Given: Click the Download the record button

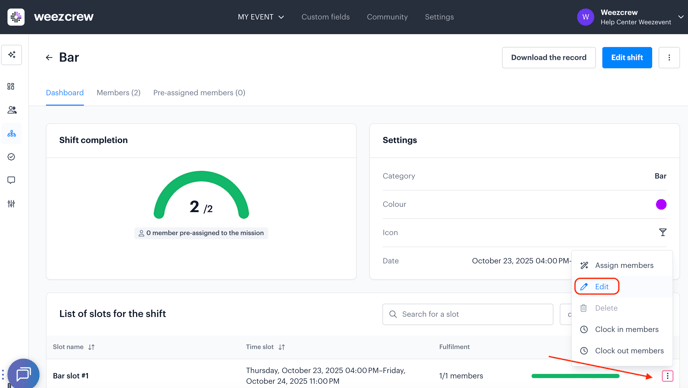Looking at the screenshot, I should pos(548,57).
